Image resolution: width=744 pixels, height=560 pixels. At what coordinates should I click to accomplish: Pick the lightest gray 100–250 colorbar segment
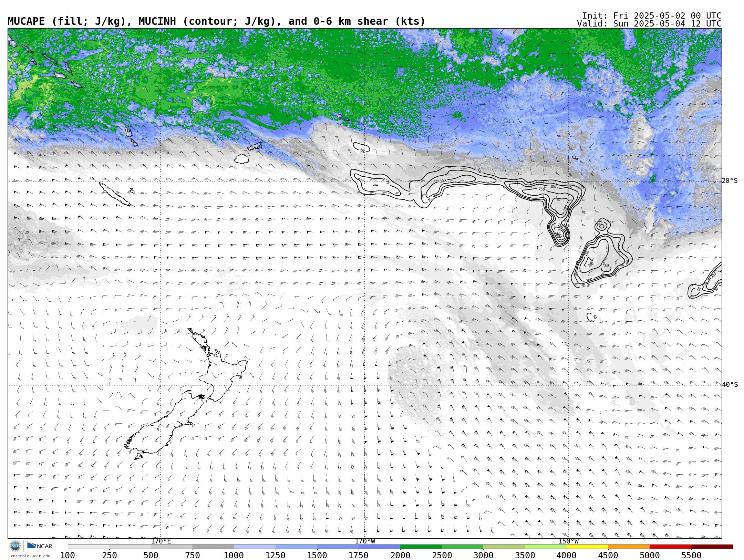point(89,547)
